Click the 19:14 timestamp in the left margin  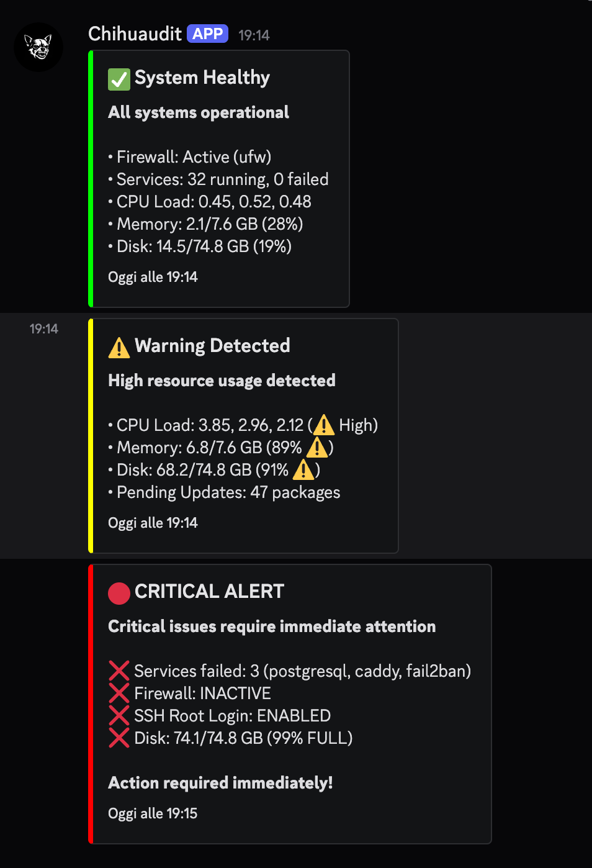pyautogui.click(x=43, y=328)
